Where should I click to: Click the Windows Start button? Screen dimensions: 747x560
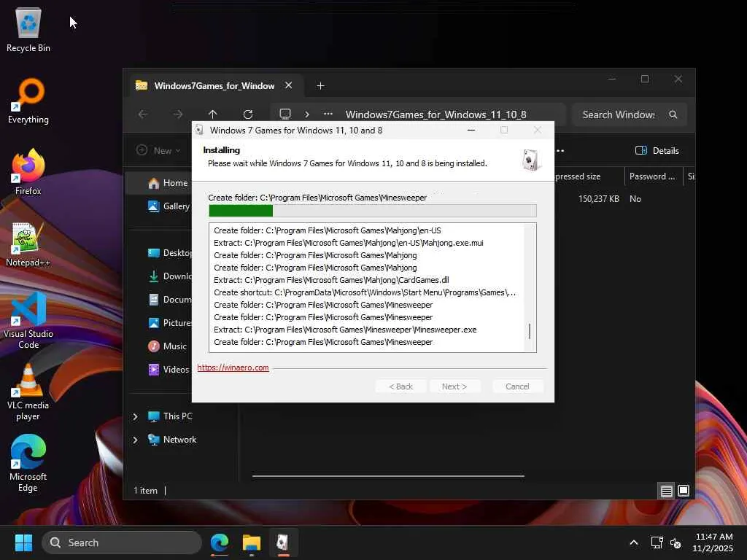coord(23,542)
